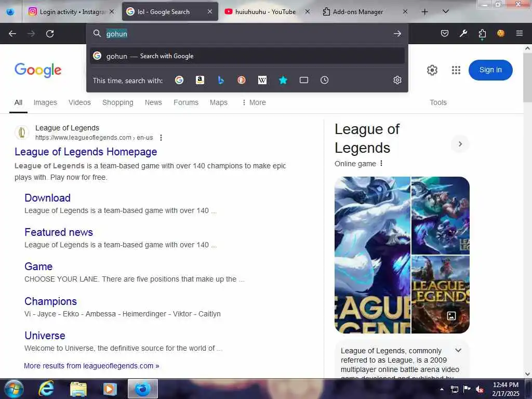Viewport: 532px width, 399px height.
Task: Search this time with DuckDuckGo
Action: click(x=242, y=80)
